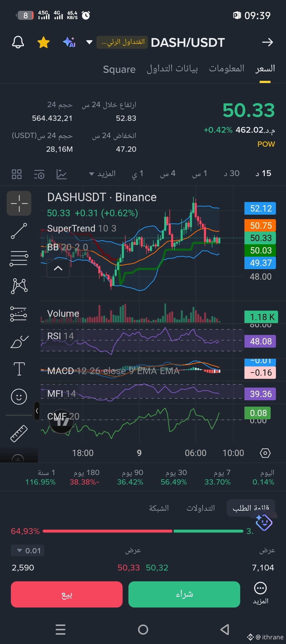The width and height of the screenshot is (286, 644).
Task: Select the 1 ي timeframe
Action: pos(138,173)
